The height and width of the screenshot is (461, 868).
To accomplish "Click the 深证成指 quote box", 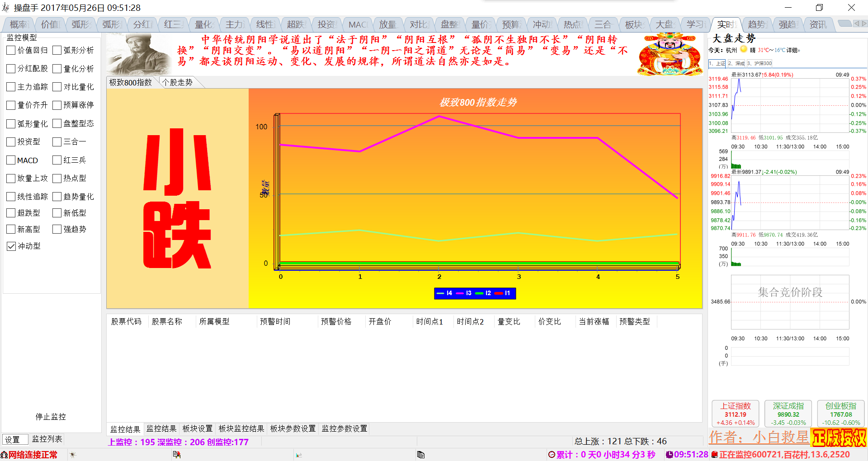I will point(788,414).
